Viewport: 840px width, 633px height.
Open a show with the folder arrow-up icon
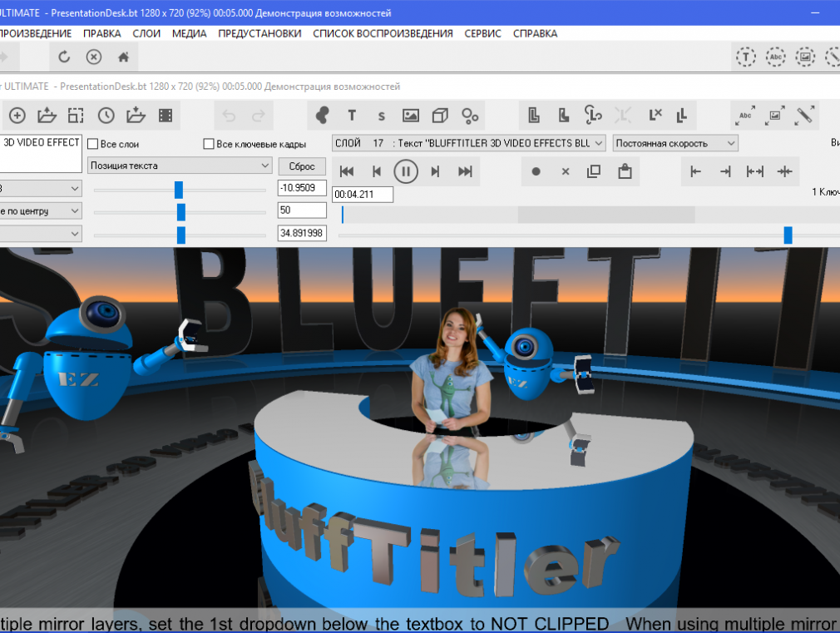(47, 116)
